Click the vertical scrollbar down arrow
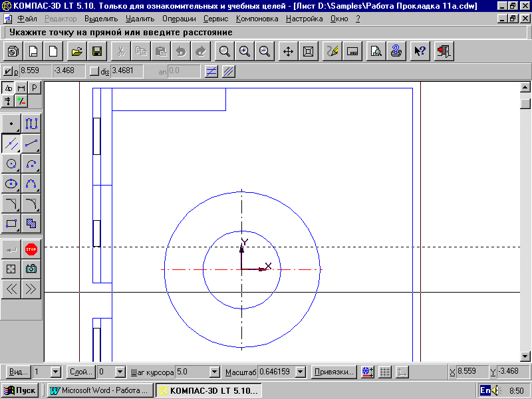This screenshot has height=399, width=532. (525, 356)
